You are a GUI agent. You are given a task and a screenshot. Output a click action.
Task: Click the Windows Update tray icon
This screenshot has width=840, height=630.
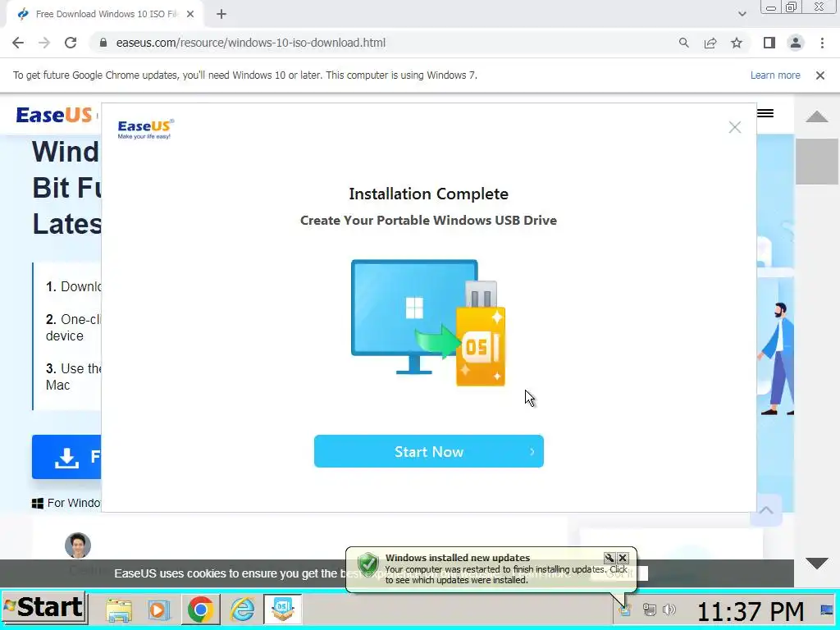pos(625,609)
